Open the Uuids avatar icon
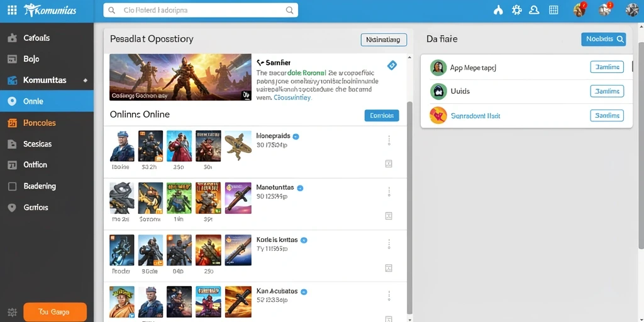The width and height of the screenshot is (644, 322). click(x=438, y=91)
